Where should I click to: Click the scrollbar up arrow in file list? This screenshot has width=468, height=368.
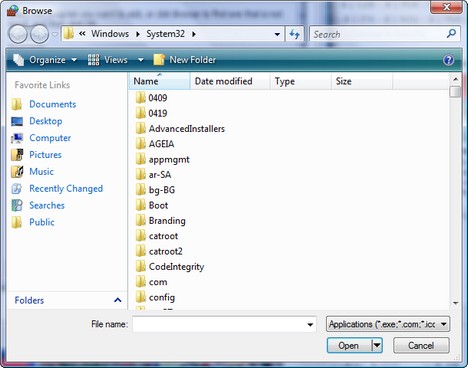coord(455,79)
